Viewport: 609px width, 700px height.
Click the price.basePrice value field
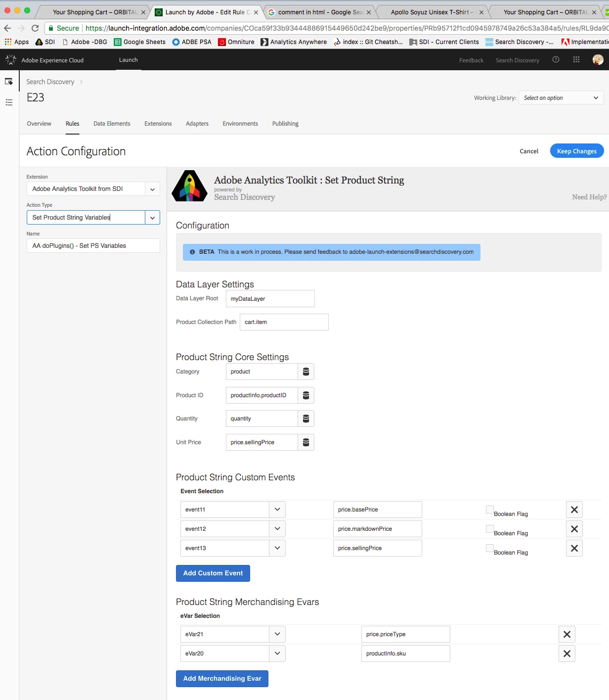(378, 510)
